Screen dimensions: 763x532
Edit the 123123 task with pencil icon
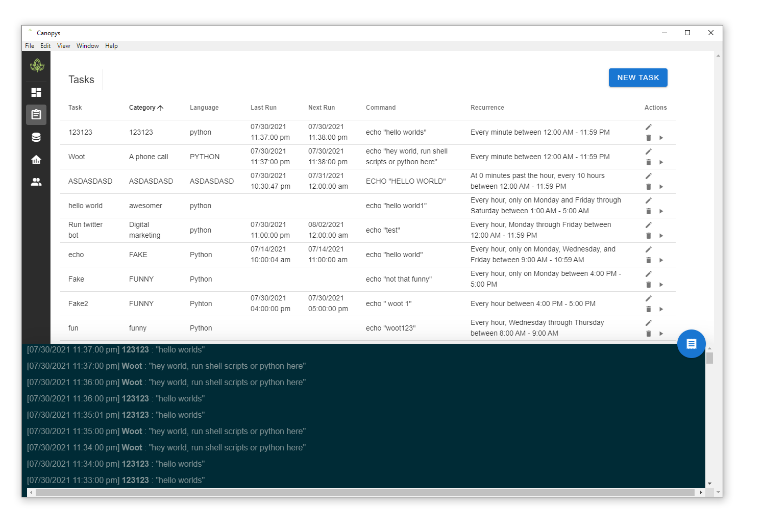click(649, 127)
